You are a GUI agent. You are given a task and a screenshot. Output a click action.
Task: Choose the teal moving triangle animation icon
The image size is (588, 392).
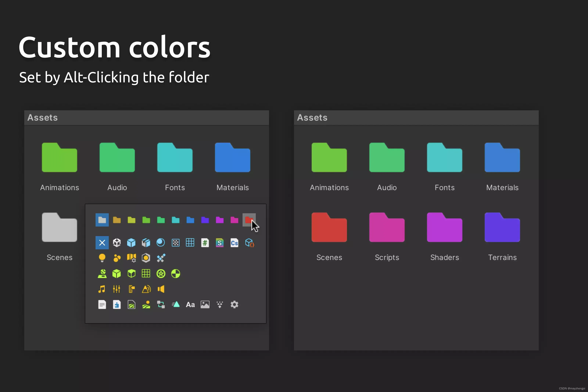[x=176, y=304]
